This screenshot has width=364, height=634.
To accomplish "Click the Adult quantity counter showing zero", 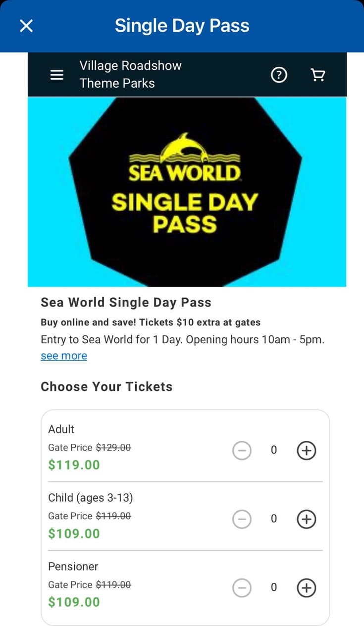I will tap(274, 450).
